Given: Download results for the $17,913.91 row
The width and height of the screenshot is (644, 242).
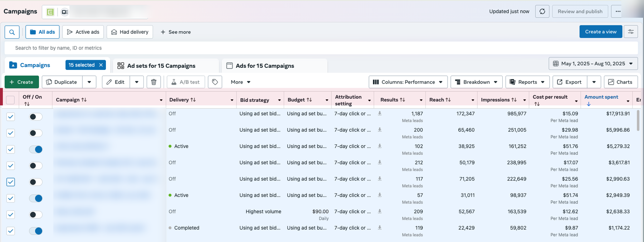Looking at the screenshot, I should [x=380, y=113].
